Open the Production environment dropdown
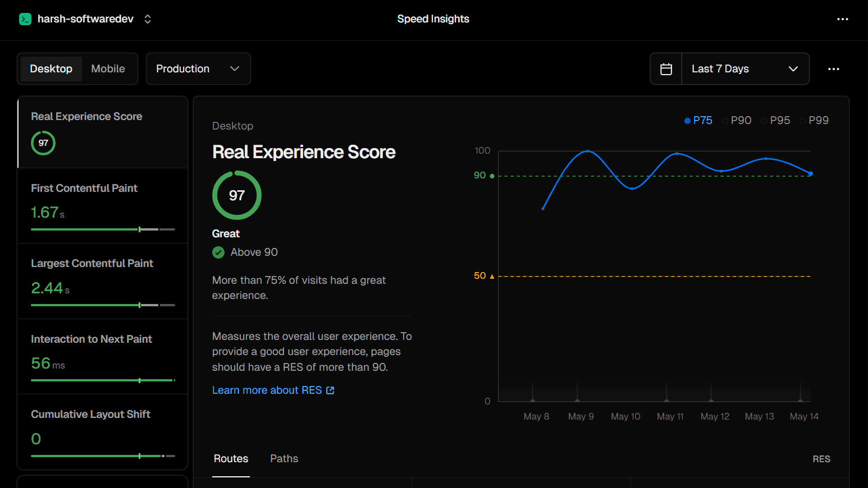 pos(198,69)
